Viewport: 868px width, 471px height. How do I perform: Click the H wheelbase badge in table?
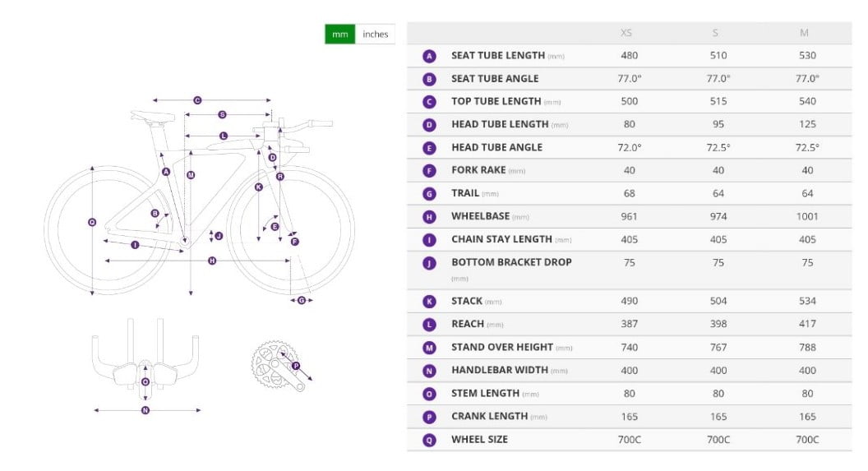pos(429,217)
